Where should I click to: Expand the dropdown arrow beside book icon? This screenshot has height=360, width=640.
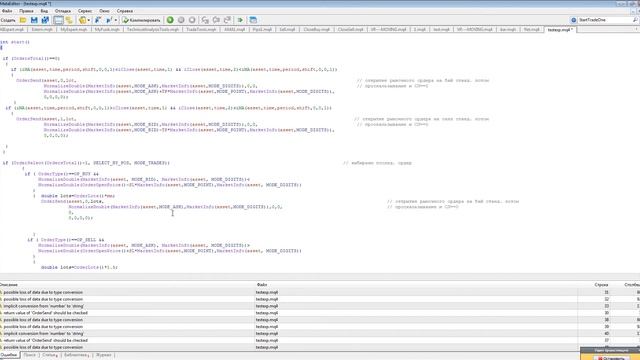click(x=89, y=20)
